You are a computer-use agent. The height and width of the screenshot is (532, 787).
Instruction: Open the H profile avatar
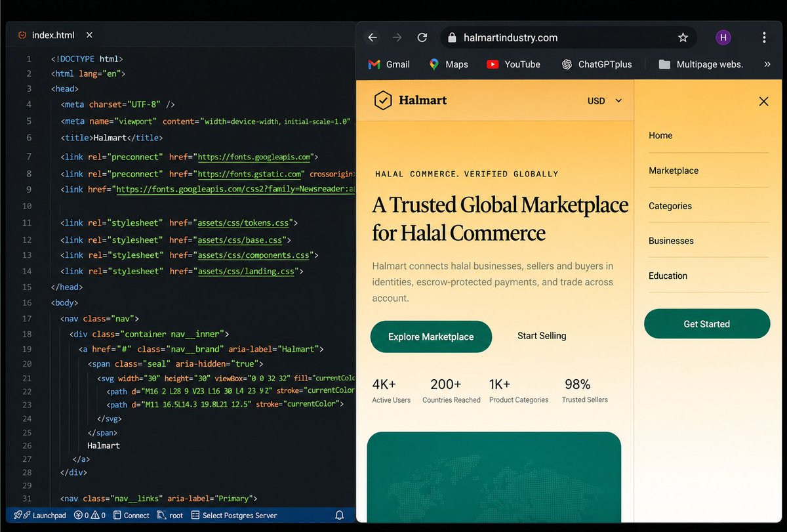tap(723, 37)
